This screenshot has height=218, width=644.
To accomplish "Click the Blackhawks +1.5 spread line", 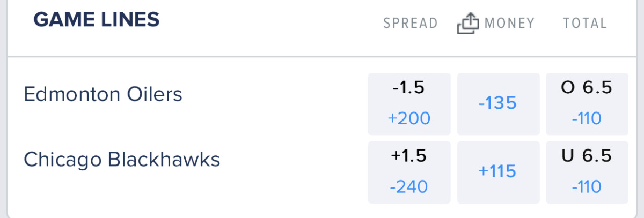I will (409, 156).
